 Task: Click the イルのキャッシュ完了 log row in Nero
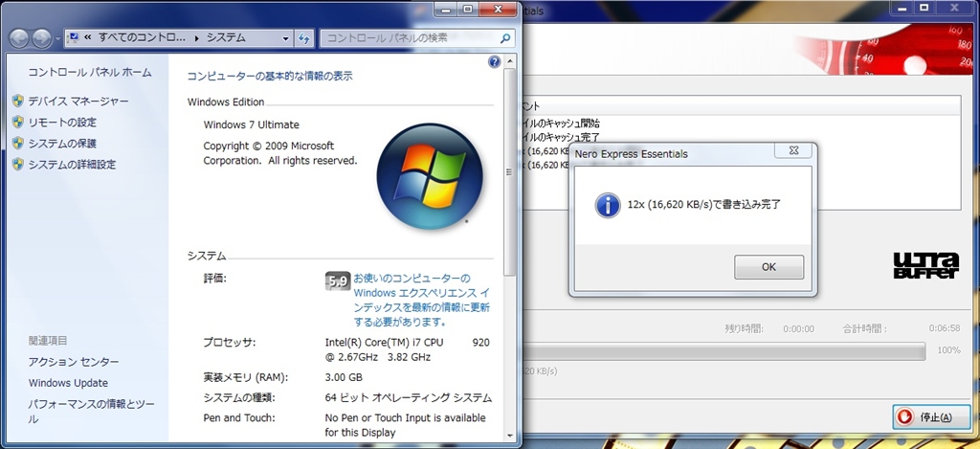(x=563, y=138)
